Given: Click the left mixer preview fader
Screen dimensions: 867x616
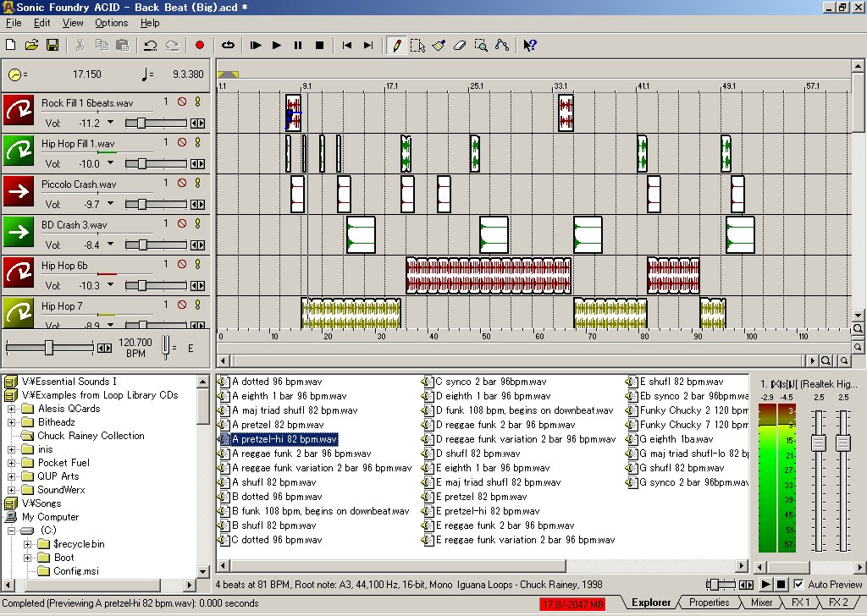Looking at the screenshot, I should click(x=819, y=442).
